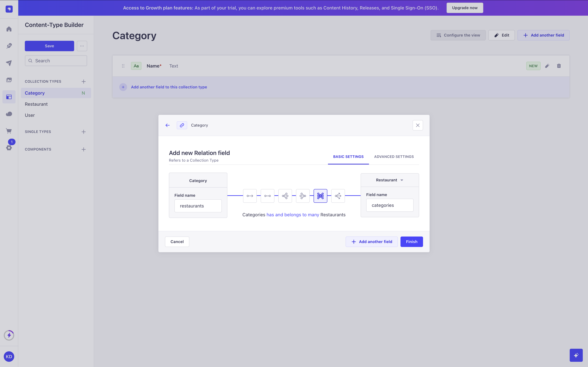
Task: Click the back arrow in the relation dialog
Action: [x=167, y=125]
